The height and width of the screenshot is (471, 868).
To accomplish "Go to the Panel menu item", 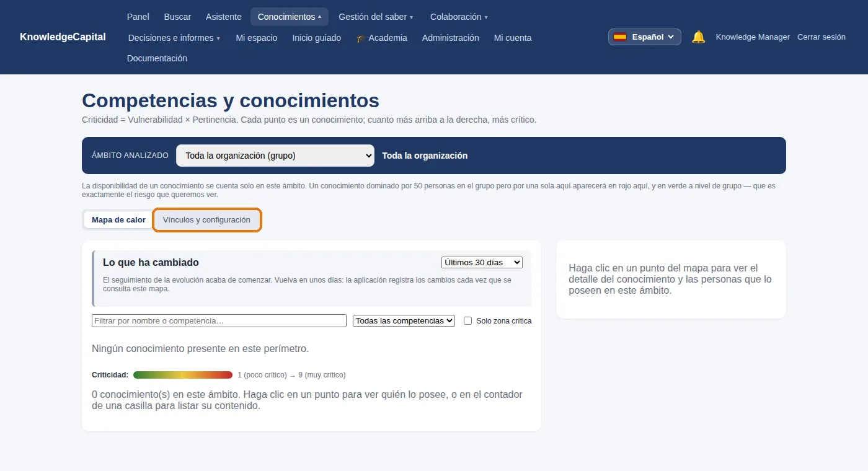I will 138,17.
